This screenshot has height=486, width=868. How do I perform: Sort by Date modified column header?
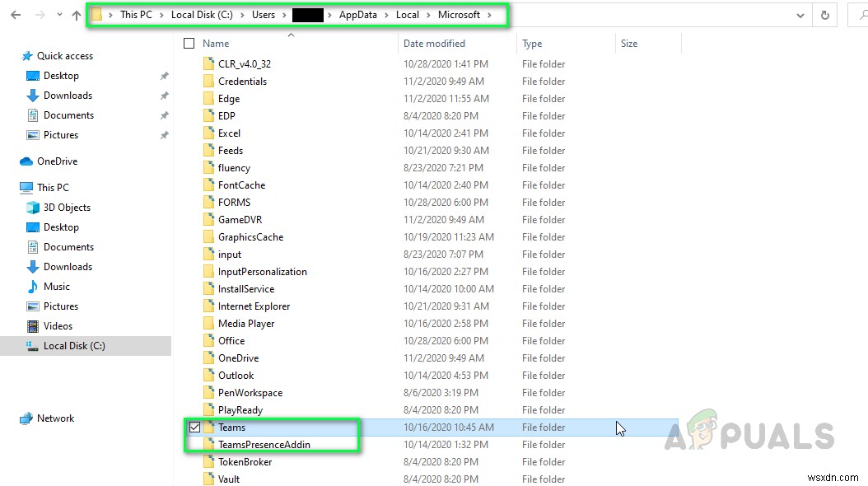(x=434, y=43)
